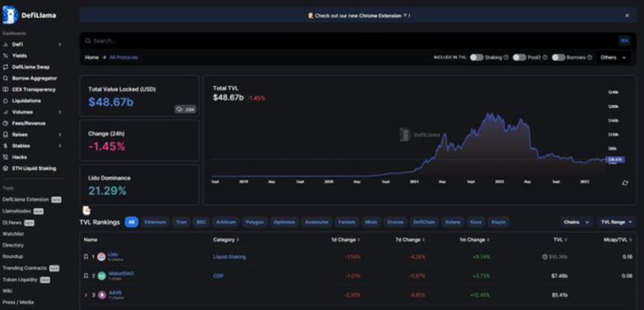Click the chart refresh icon
The image size is (644, 310).
tap(625, 182)
